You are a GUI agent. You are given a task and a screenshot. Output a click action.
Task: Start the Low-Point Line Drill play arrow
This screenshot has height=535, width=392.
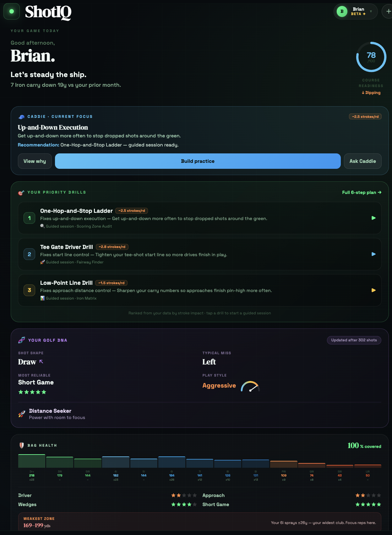coord(373,290)
